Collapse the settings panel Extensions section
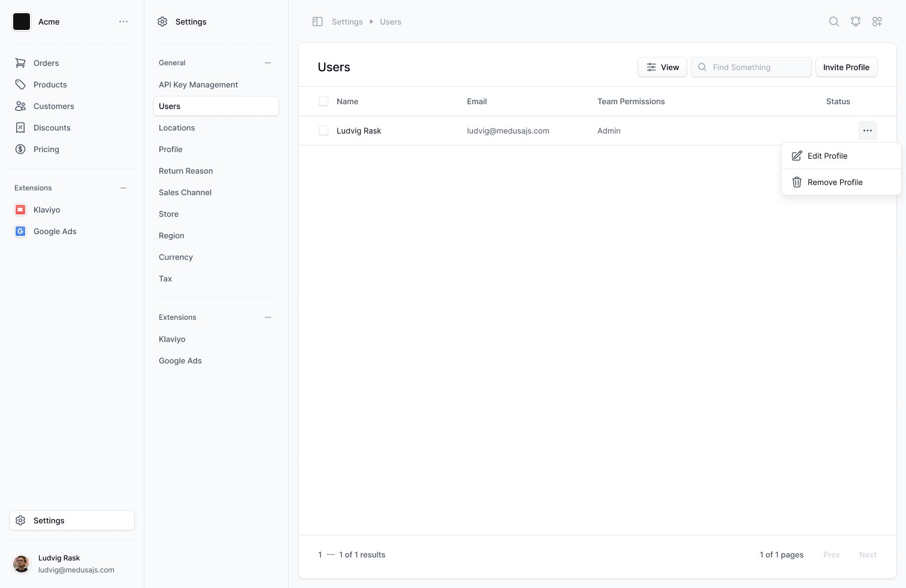Image resolution: width=906 pixels, height=588 pixels. (x=268, y=317)
